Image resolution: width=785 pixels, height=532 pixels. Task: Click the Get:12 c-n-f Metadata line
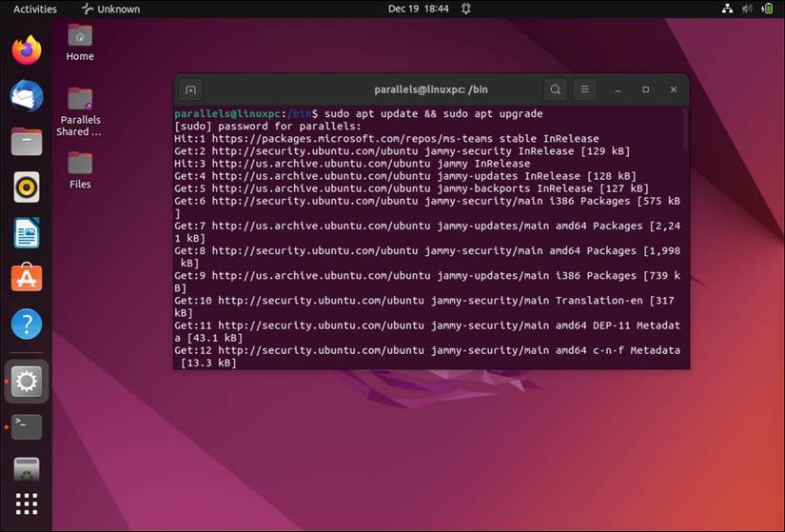(x=427, y=357)
